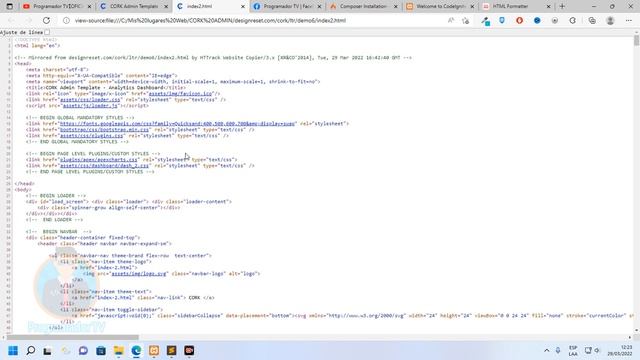Open Microsoft Edge from the taskbar
Image resolution: width=640 pixels, height=360 pixels.
pyautogui.click(x=136, y=351)
